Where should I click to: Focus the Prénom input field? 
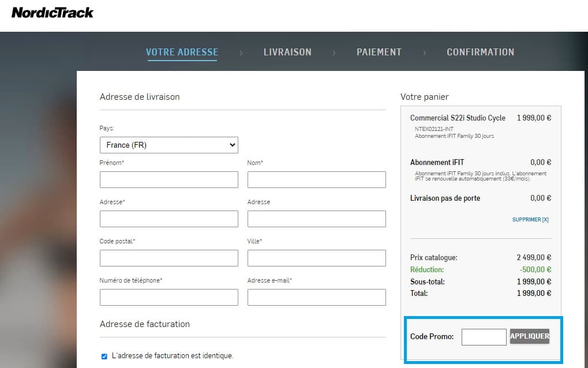click(168, 179)
